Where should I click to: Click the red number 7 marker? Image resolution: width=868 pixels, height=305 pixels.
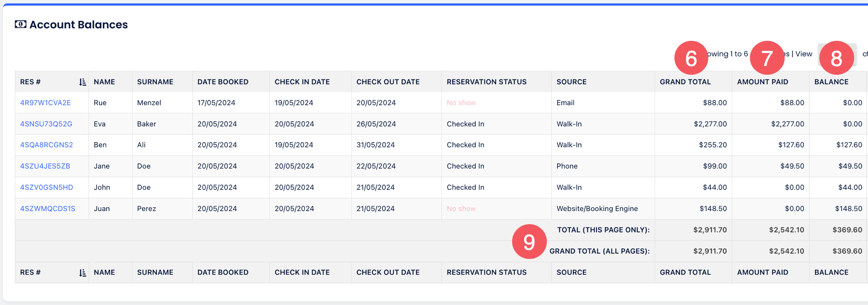767,58
